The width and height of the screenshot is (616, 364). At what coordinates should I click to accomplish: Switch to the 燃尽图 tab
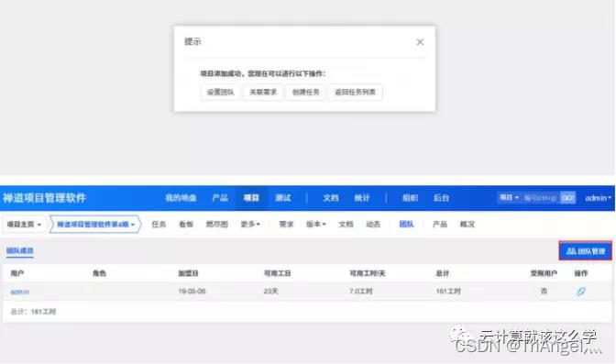click(217, 224)
